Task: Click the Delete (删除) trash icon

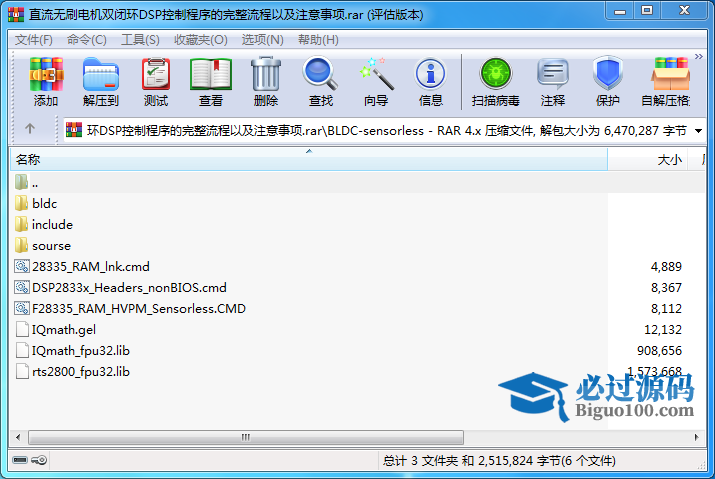Action: tap(266, 81)
